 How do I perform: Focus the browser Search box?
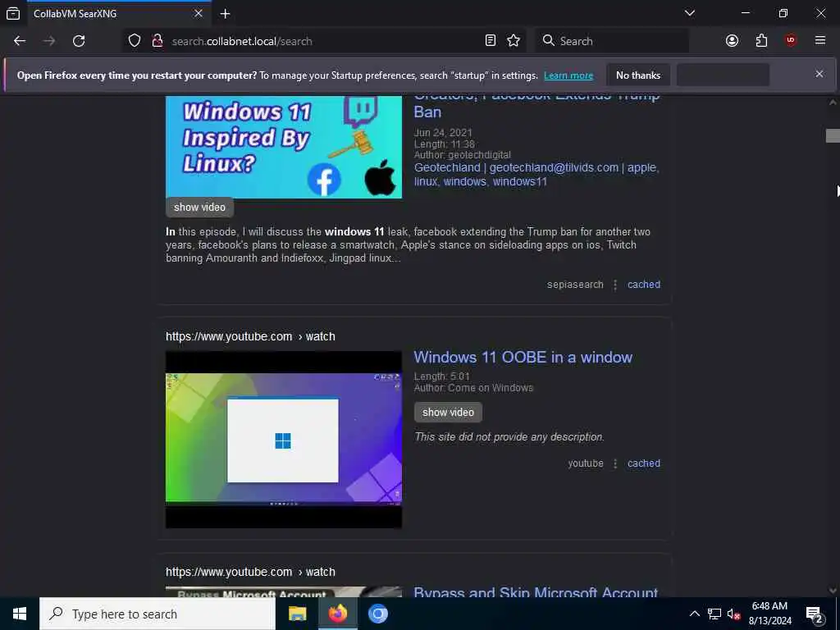tap(612, 41)
